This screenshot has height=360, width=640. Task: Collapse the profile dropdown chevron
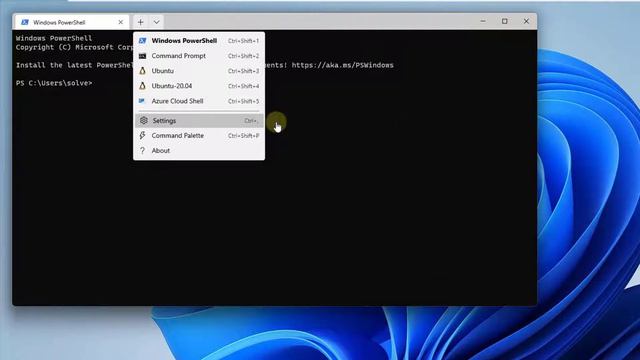tap(156, 22)
